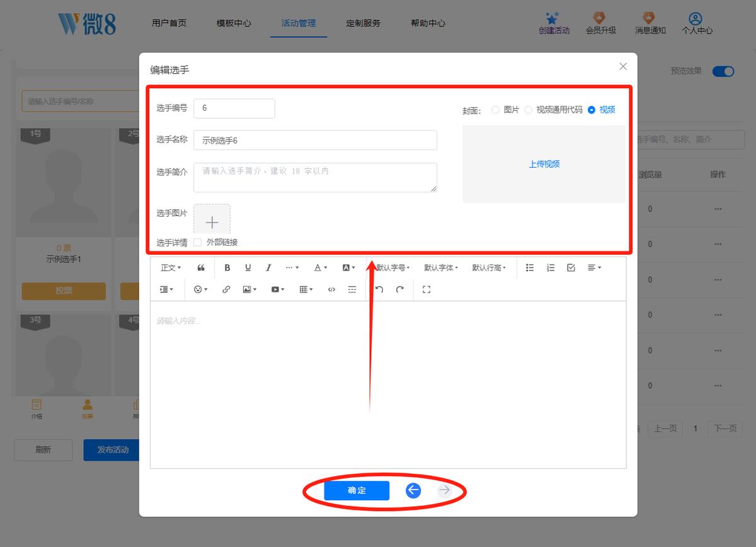Click the 刷新 button behind the dialog
The height and width of the screenshot is (547, 756).
click(43, 450)
